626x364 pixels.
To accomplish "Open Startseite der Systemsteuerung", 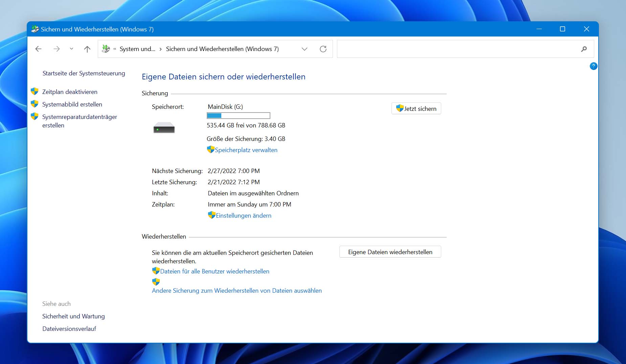I will click(84, 73).
